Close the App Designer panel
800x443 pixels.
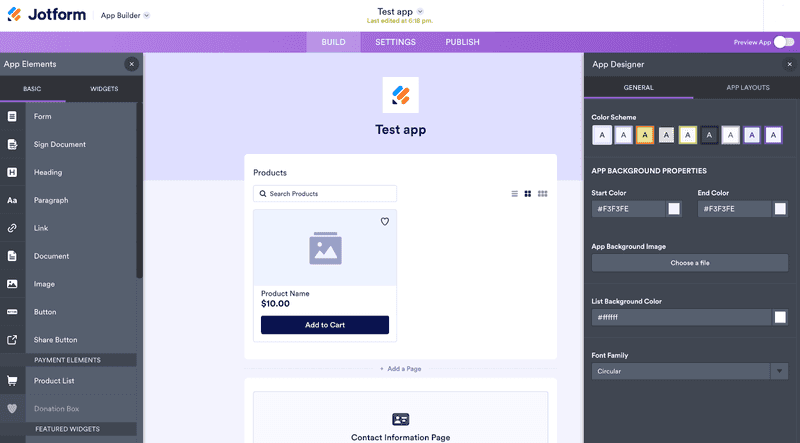[789, 64]
